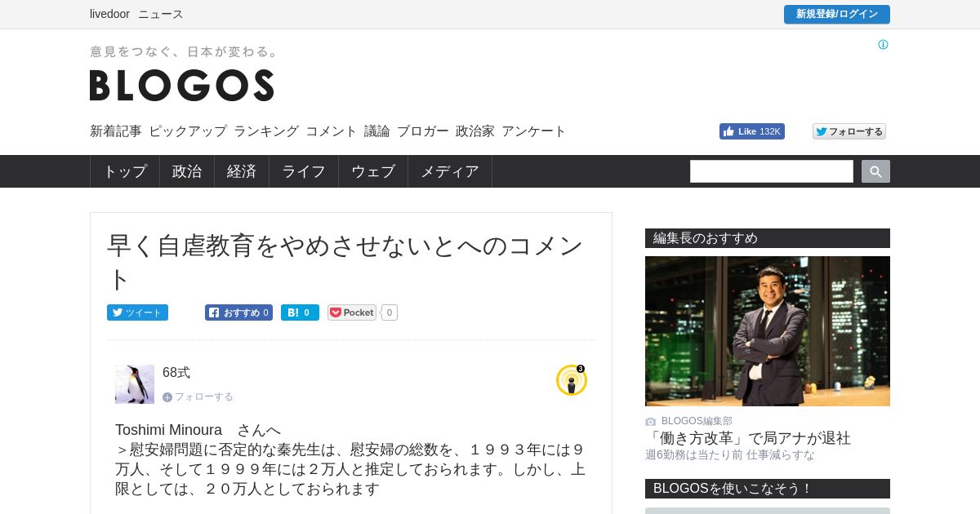980x514 pixels.
Task: Click article title 早く自虐教育をやめさせないとへのコメント
Action: [x=345, y=262]
